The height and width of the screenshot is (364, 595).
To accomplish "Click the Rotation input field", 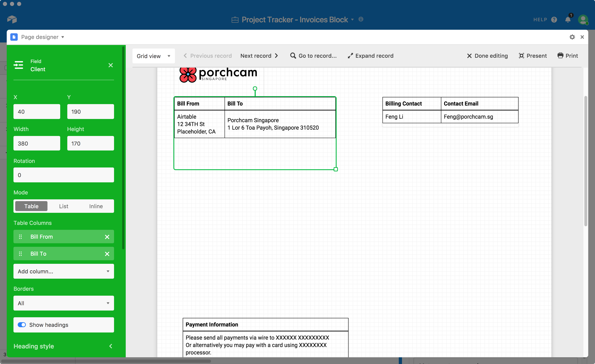I will (x=64, y=175).
